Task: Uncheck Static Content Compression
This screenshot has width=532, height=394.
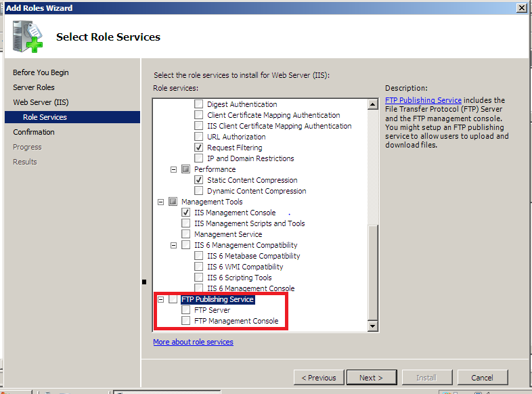Action: 198,180
